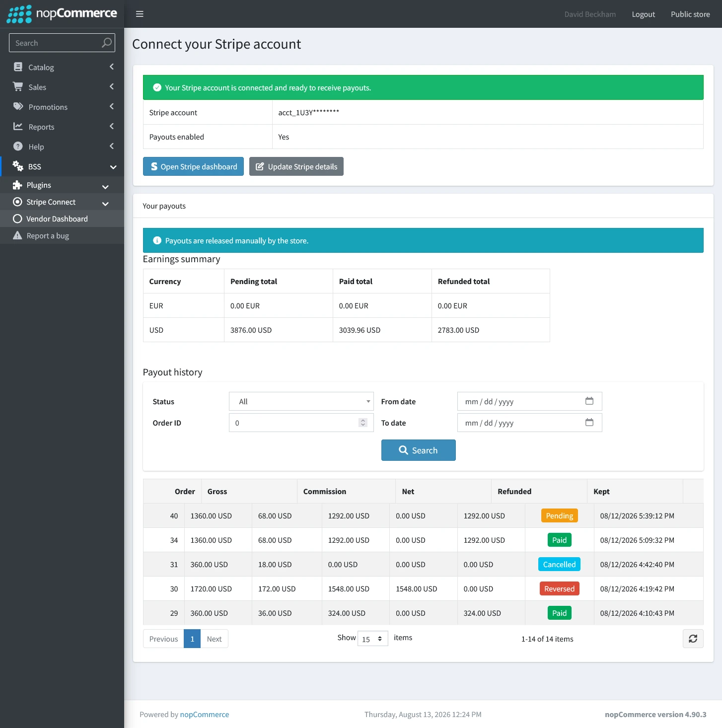
Task: Click the Stripe account ID value
Action: click(x=309, y=113)
